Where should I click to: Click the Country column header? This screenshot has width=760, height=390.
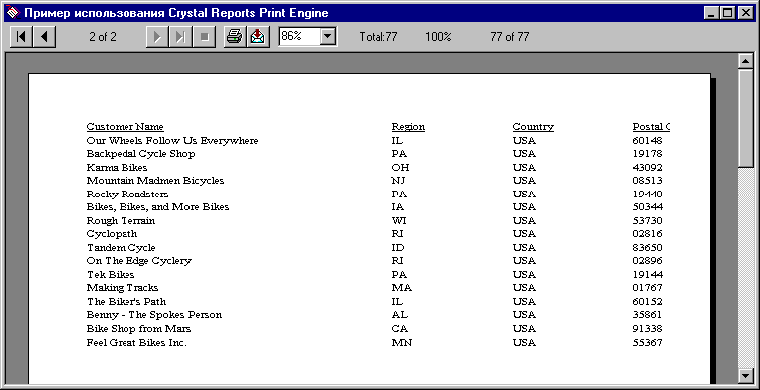click(533, 127)
